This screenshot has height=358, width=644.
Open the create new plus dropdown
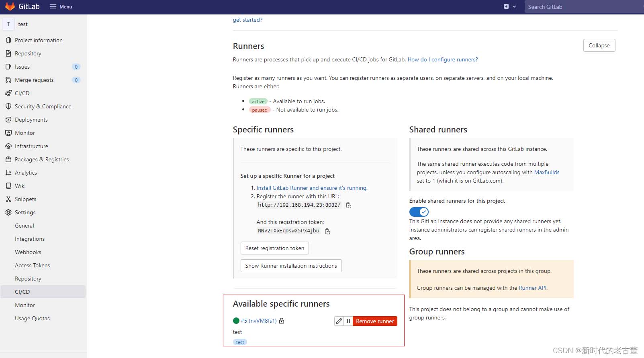(510, 7)
